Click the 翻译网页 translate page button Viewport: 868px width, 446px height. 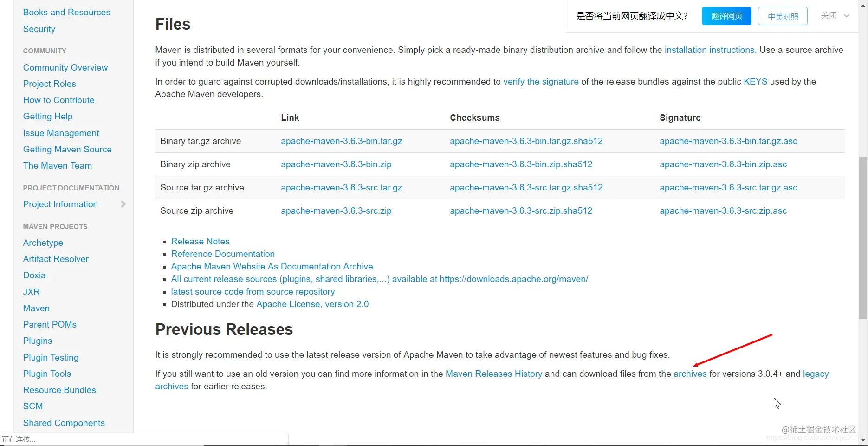726,16
